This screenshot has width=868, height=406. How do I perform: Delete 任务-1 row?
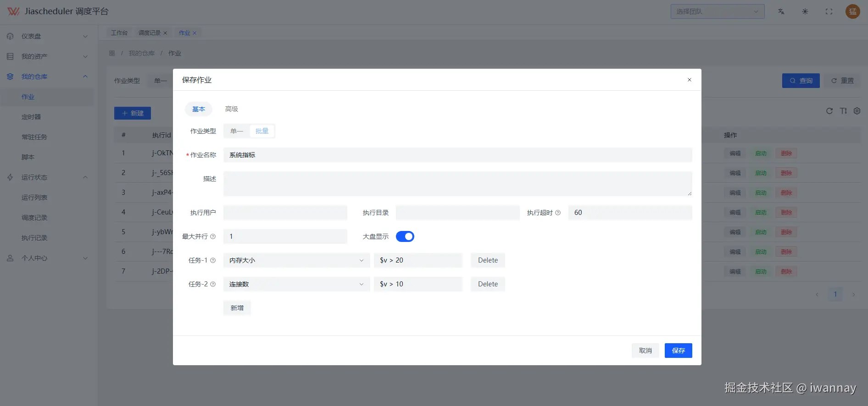488,260
